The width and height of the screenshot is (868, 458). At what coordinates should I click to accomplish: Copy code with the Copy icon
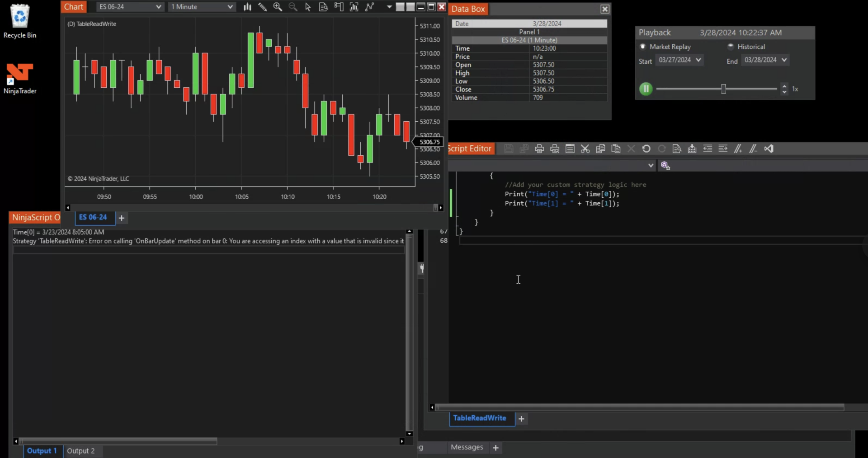tap(601, 149)
